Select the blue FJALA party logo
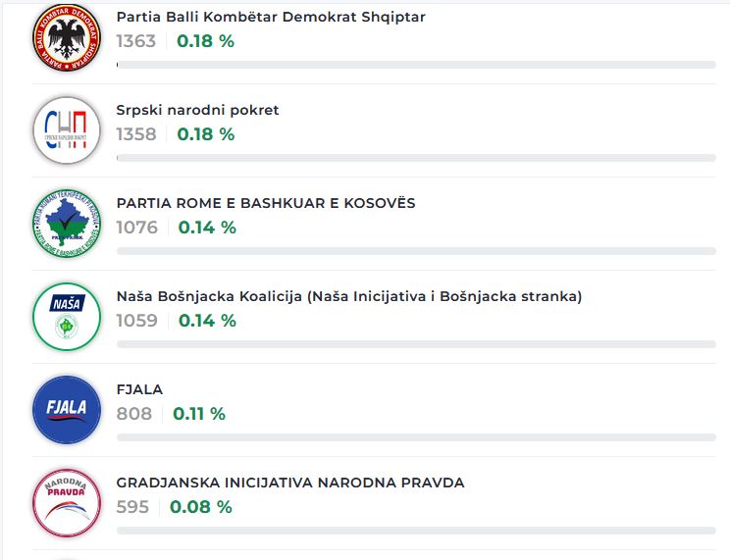Viewport: 730px width, 560px height. [x=67, y=409]
